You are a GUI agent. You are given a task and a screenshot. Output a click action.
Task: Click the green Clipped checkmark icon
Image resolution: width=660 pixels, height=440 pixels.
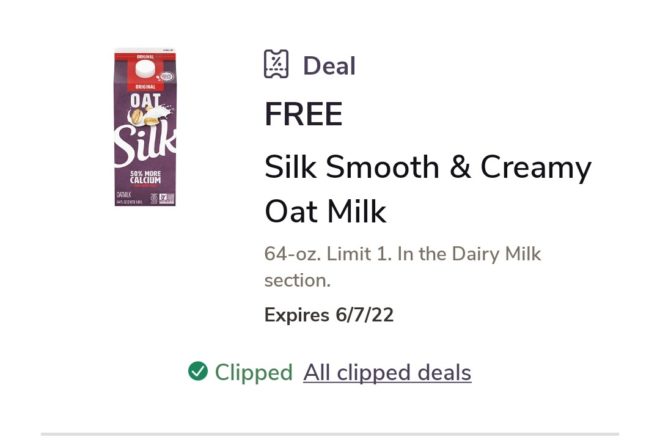[x=198, y=372]
